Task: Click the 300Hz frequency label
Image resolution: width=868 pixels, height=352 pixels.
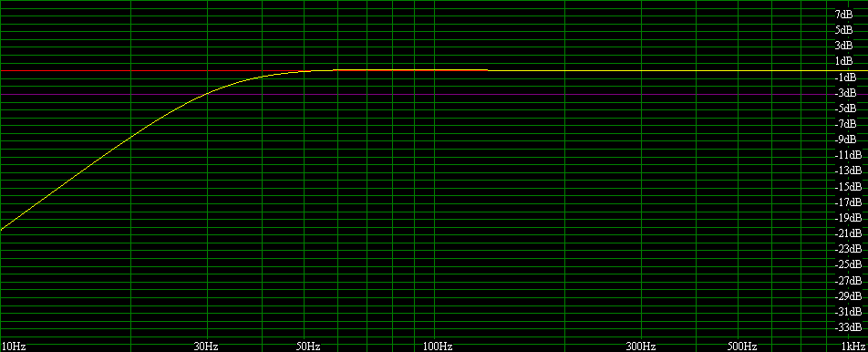Action: [x=642, y=347]
